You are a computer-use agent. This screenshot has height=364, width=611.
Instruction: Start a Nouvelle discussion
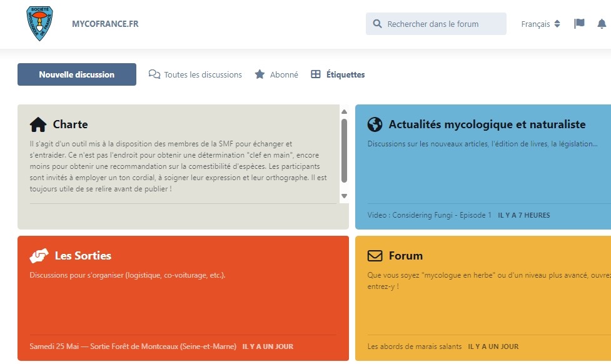click(77, 74)
